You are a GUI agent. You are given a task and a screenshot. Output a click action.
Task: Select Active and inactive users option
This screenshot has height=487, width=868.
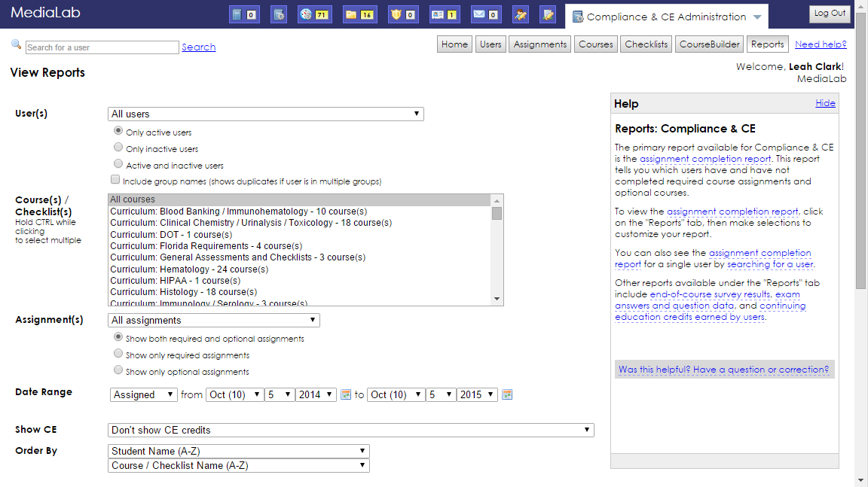coord(118,163)
